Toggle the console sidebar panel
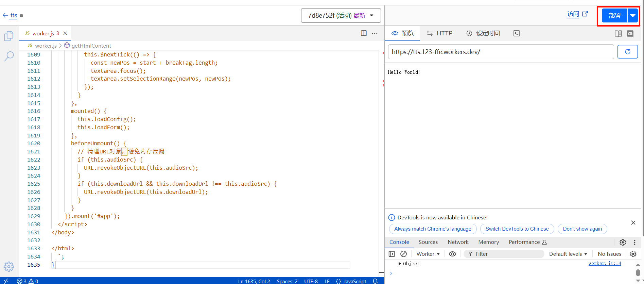This screenshot has width=644, height=284. [x=391, y=254]
